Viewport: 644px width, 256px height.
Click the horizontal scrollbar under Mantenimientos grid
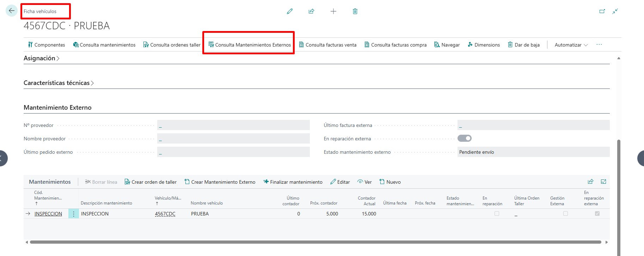tap(315, 242)
